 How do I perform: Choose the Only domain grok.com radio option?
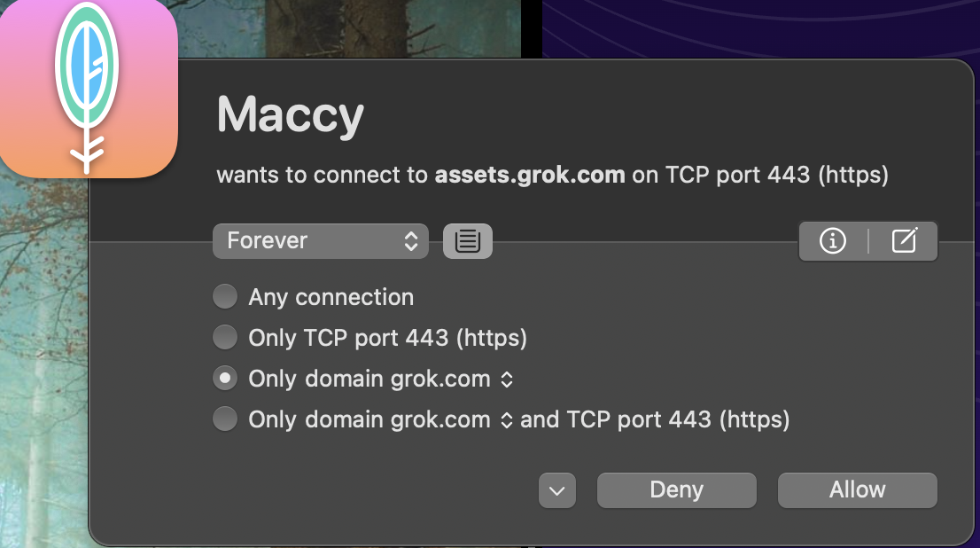point(225,379)
